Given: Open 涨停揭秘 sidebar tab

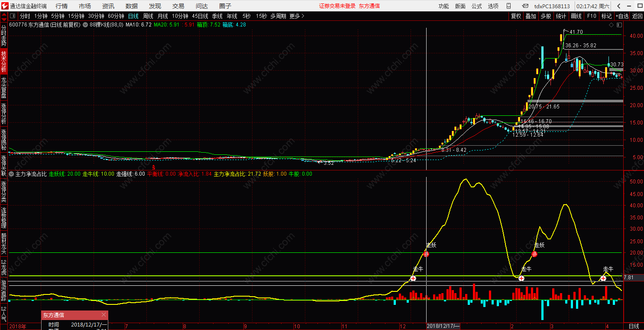Looking at the screenshot, I should [3, 140].
